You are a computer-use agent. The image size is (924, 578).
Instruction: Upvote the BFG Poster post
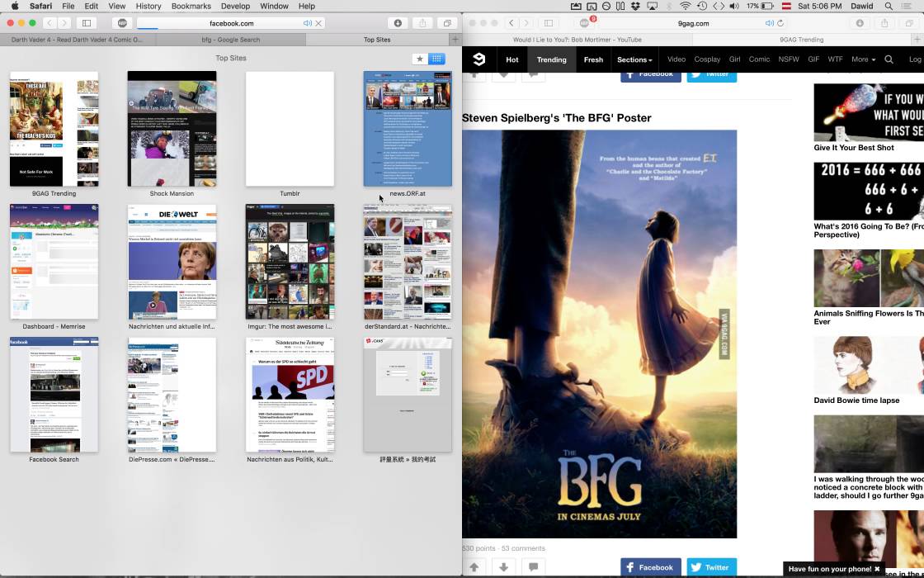tap(474, 567)
